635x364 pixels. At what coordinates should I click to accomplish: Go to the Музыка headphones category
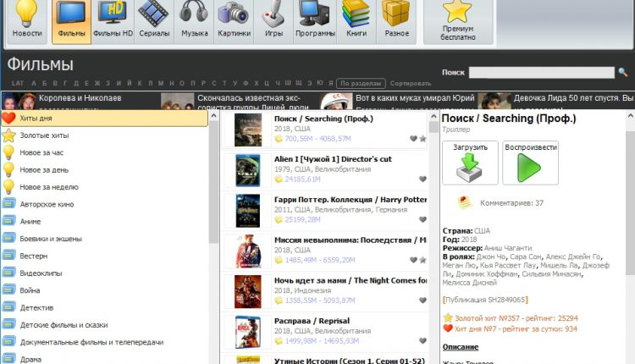click(195, 21)
